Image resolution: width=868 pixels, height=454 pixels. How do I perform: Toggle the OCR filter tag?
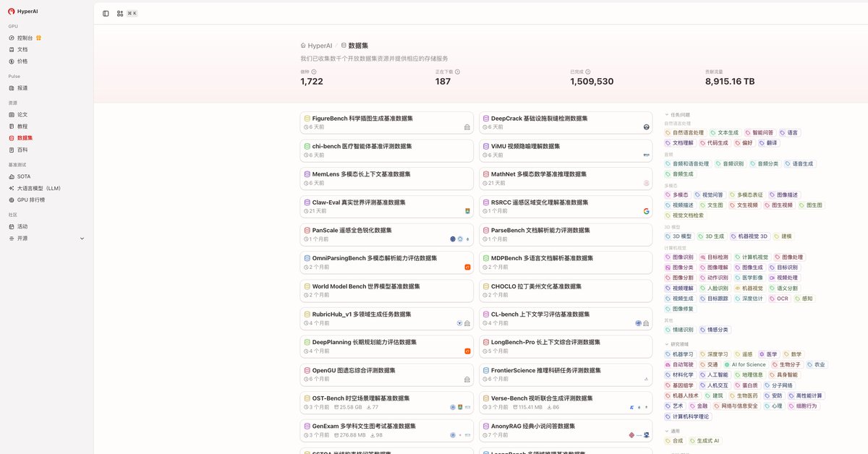[778, 299]
